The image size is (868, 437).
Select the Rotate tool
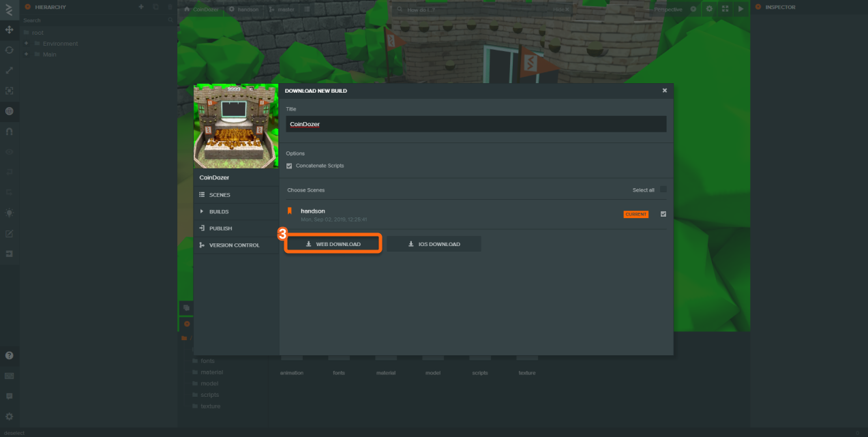pos(10,50)
